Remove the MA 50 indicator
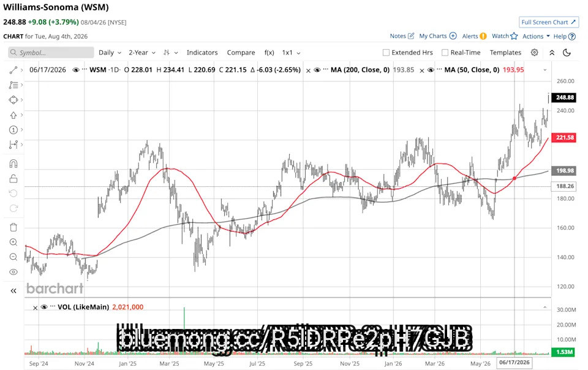The width and height of the screenshot is (588, 370). pyautogui.click(x=422, y=70)
